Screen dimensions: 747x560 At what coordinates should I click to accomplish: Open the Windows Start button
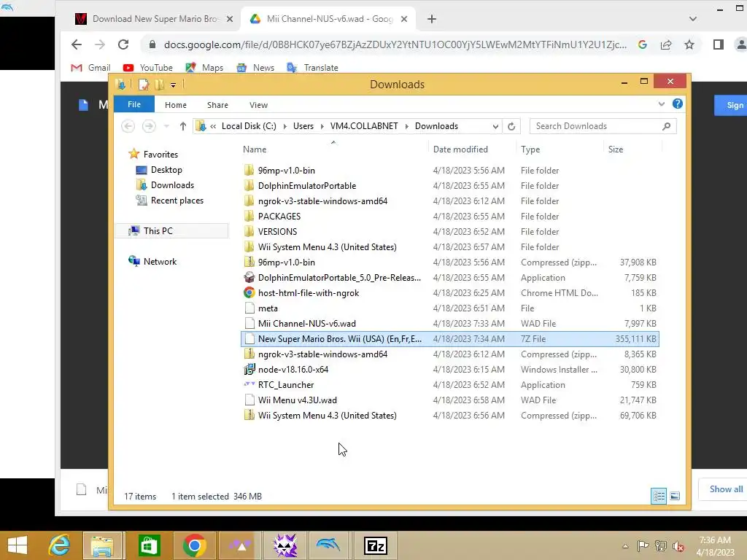(x=18, y=545)
